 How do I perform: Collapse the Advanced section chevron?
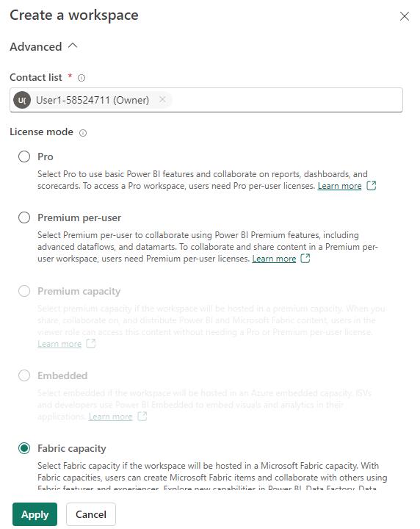[73, 46]
